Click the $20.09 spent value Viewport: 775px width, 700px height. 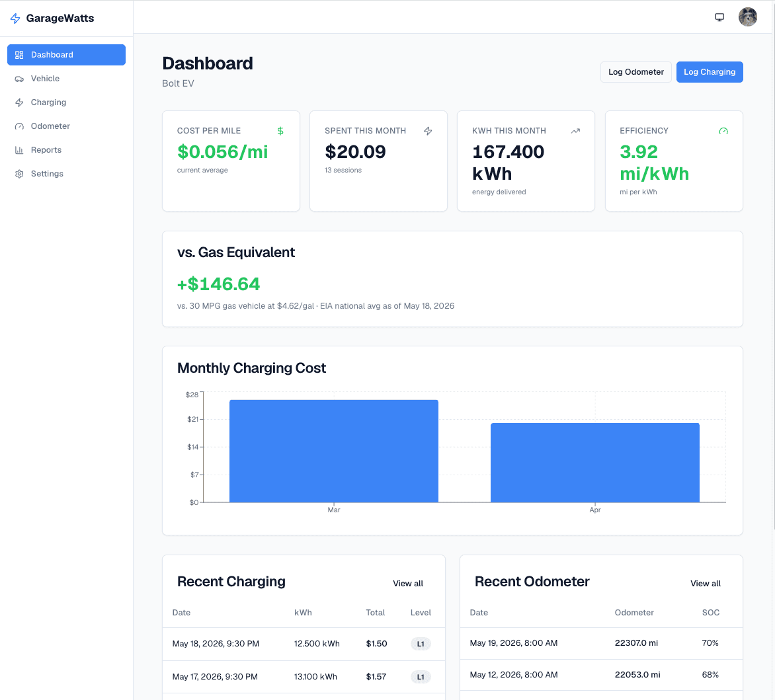click(x=355, y=151)
